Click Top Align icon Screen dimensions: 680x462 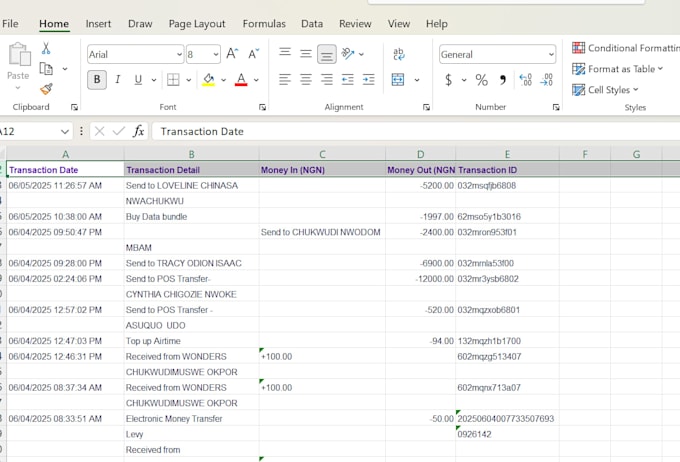click(285, 52)
